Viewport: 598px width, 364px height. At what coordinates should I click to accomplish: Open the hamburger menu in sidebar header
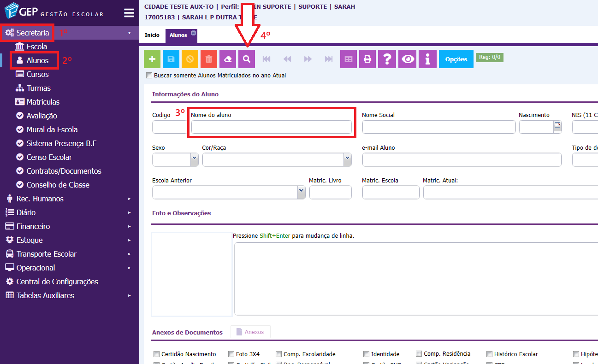tap(129, 13)
